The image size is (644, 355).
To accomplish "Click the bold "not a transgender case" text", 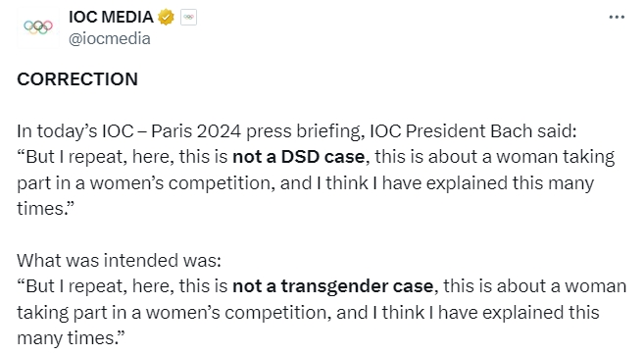I will (x=332, y=286).
